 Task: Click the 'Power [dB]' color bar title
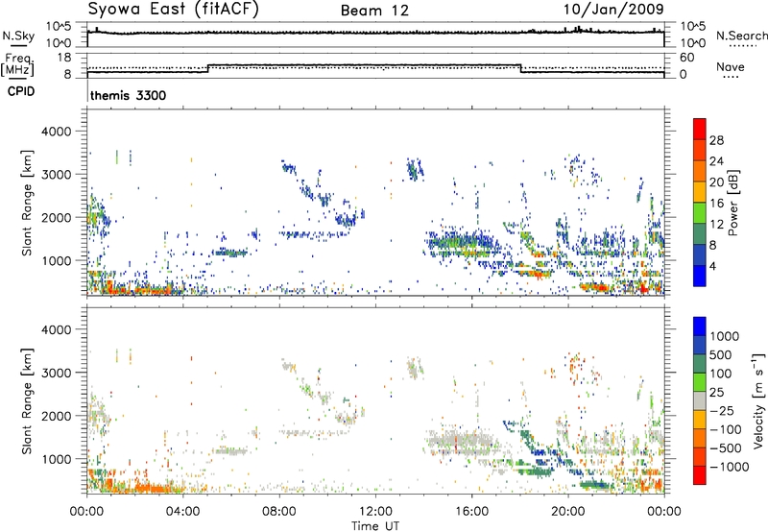(732, 203)
